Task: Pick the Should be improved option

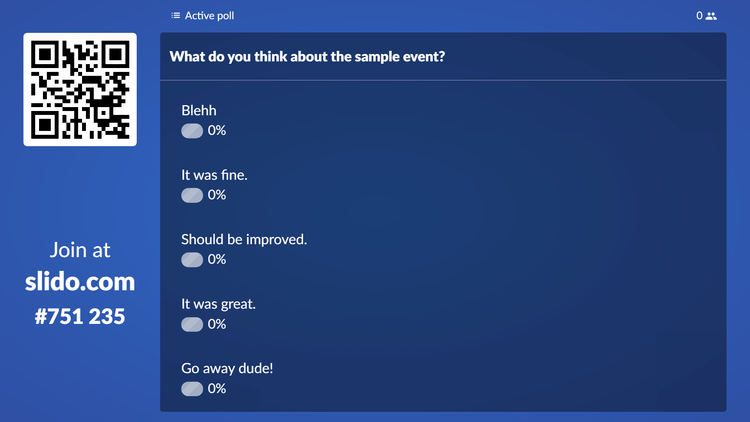Action: [x=244, y=239]
